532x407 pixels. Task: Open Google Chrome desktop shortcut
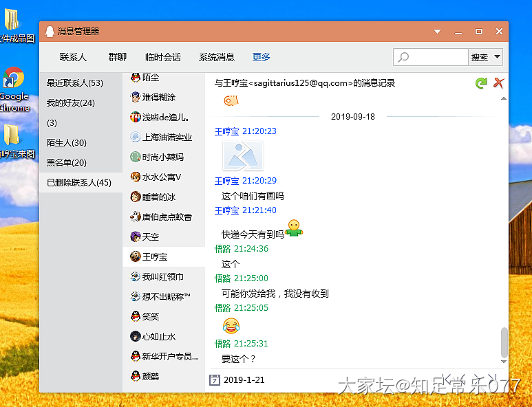(x=13, y=79)
